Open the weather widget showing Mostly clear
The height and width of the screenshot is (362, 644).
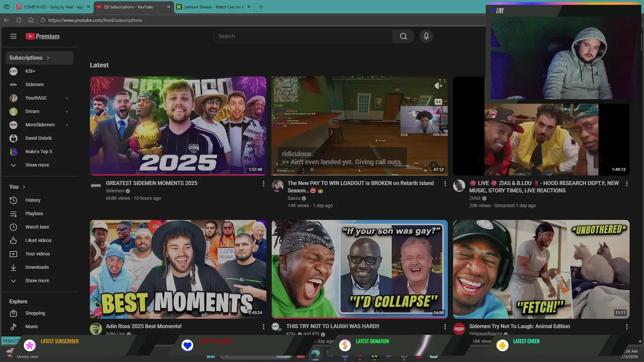(x=23, y=353)
